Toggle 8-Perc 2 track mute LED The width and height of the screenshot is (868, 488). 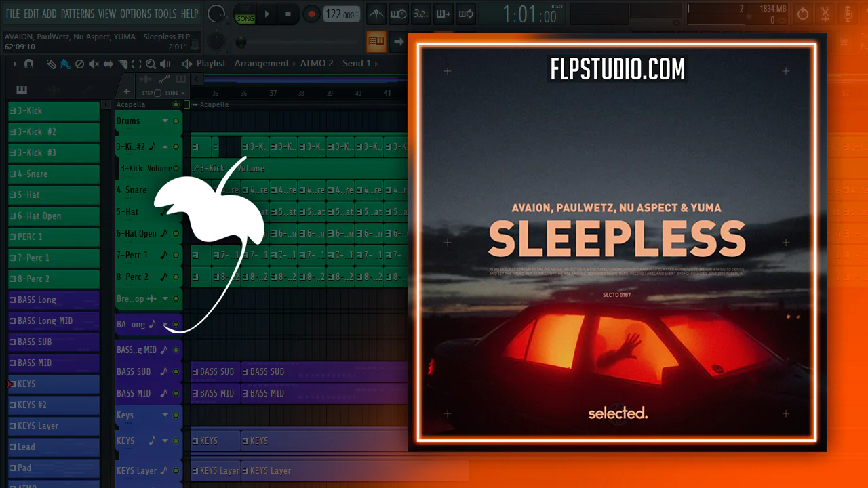[x=176, y=277]
